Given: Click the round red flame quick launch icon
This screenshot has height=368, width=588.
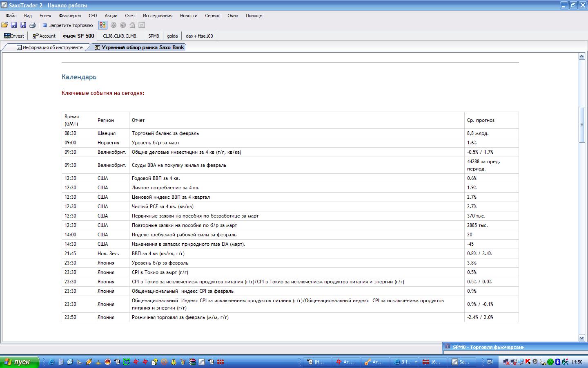Looking at the screenshot, I should click(x=107, y=362).
